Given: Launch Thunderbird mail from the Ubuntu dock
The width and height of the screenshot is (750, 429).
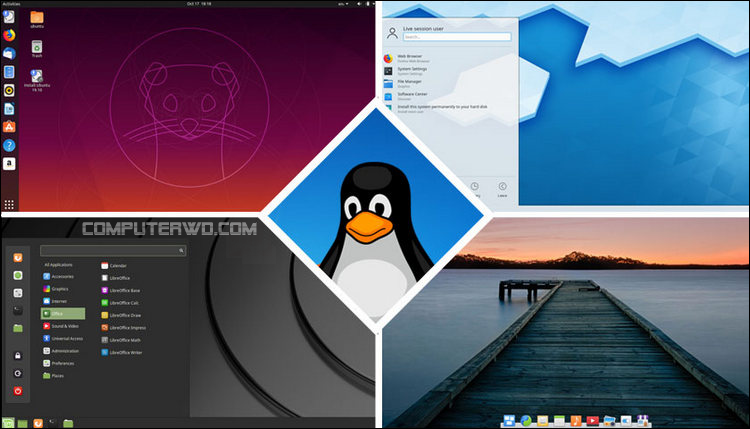Looking at the screenshot, I should point(9,54).
